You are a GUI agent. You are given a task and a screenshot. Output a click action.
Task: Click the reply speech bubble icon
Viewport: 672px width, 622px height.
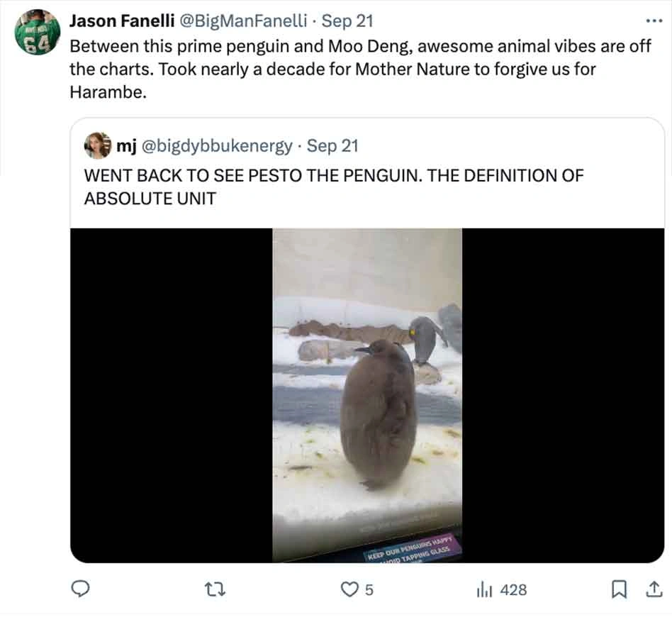point(82,589)
